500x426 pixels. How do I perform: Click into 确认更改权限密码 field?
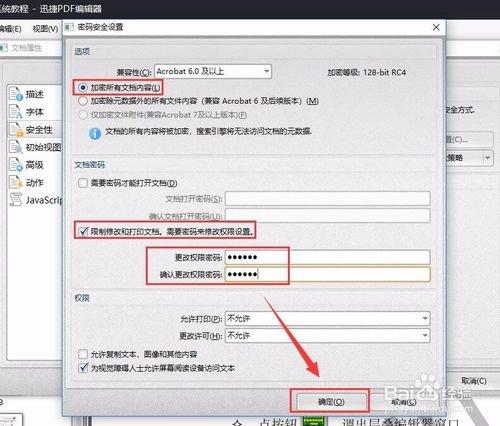[328, 274]
